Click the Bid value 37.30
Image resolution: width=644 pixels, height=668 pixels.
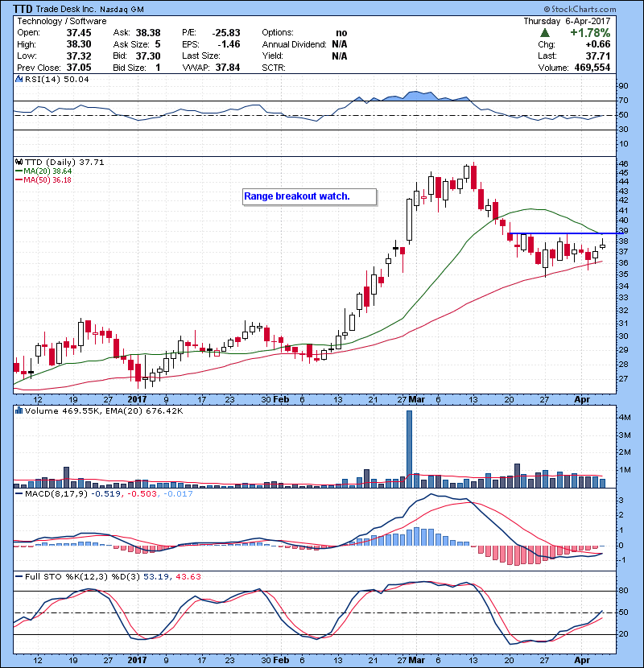coord(148,56)
